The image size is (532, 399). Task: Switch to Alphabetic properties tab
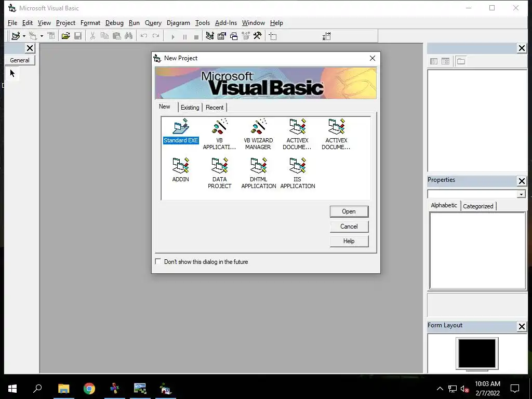tap(444, 205)
